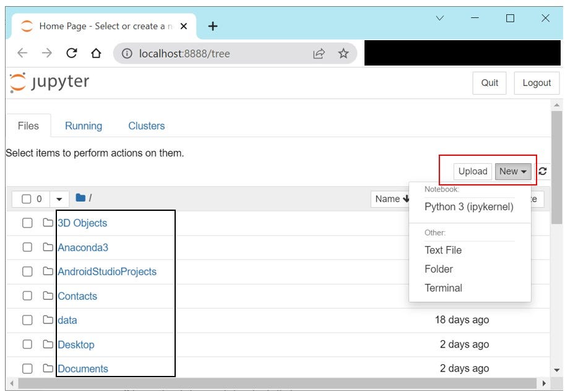The width and height of the screenshot is (565, 392).
Task: Select the checkbox for the data folder
Action: pyautogui.click(x=27, y=320)
